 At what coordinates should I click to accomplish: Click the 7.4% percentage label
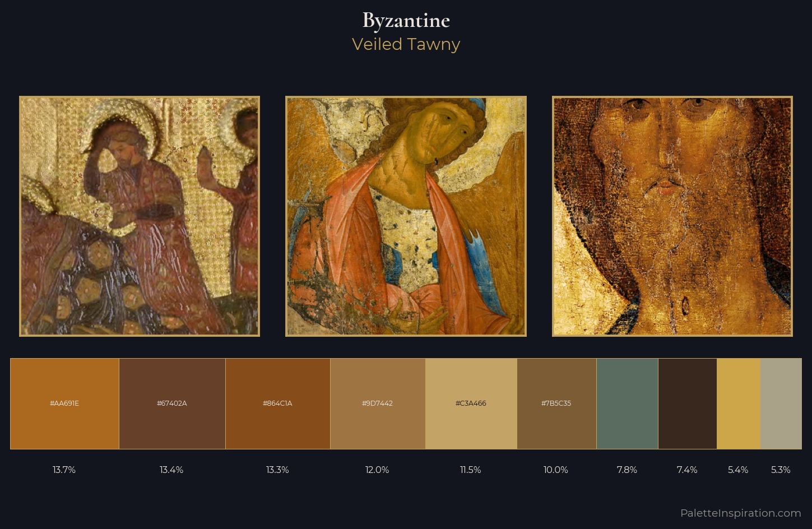tap(687, 470)
